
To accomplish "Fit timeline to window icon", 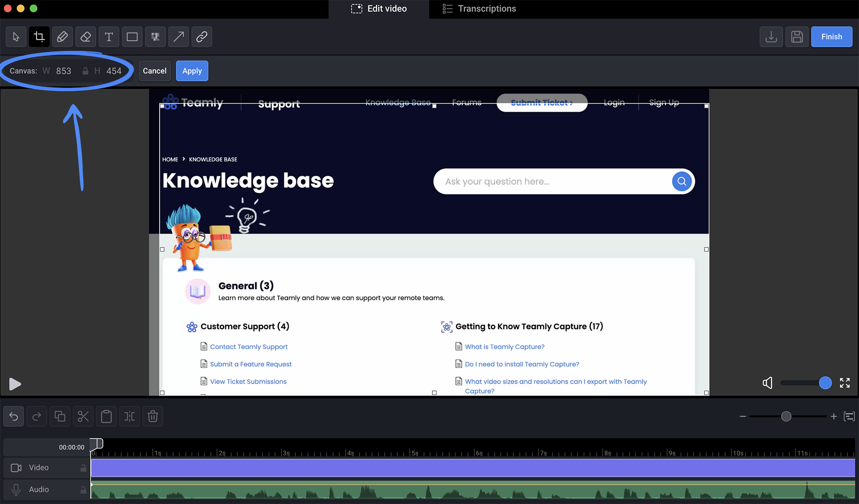I will click(x=849, y=417).
